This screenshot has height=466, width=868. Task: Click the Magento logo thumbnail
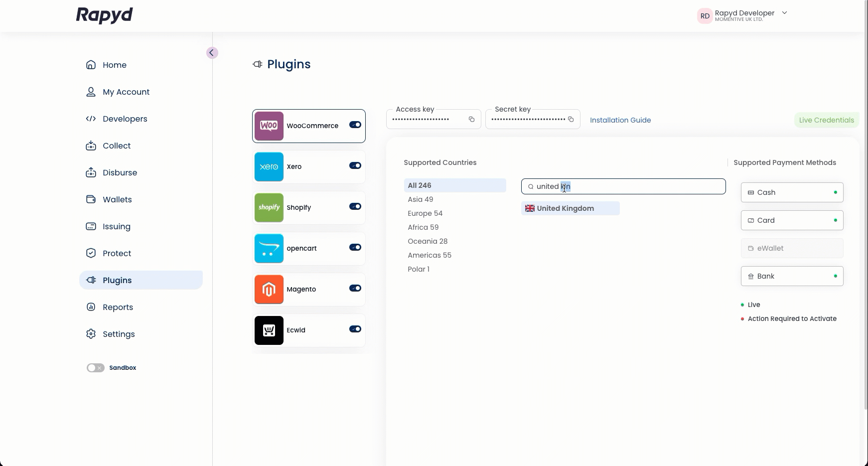(x=269, y=290)
